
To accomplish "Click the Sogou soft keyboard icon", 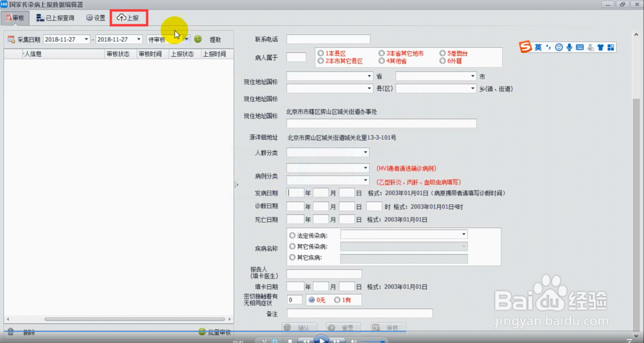I will click(x=580, y=47).
